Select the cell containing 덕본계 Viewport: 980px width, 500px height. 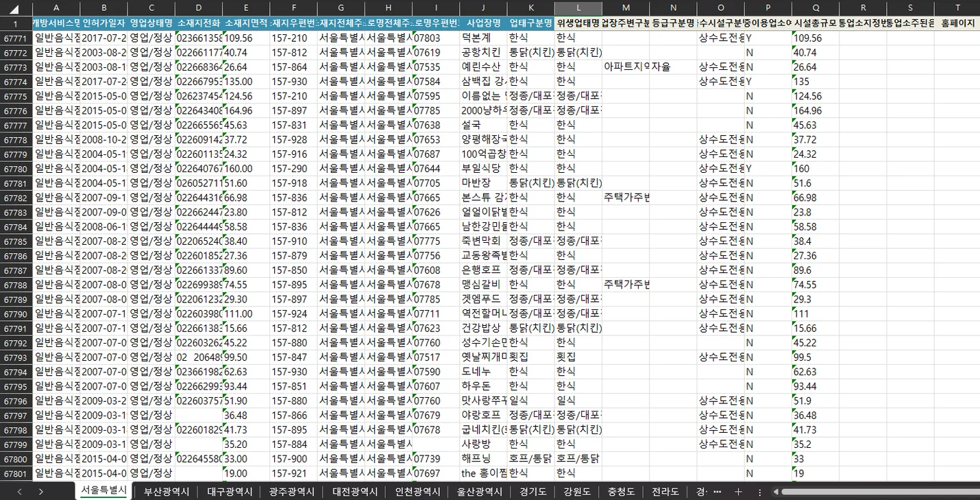484,38
